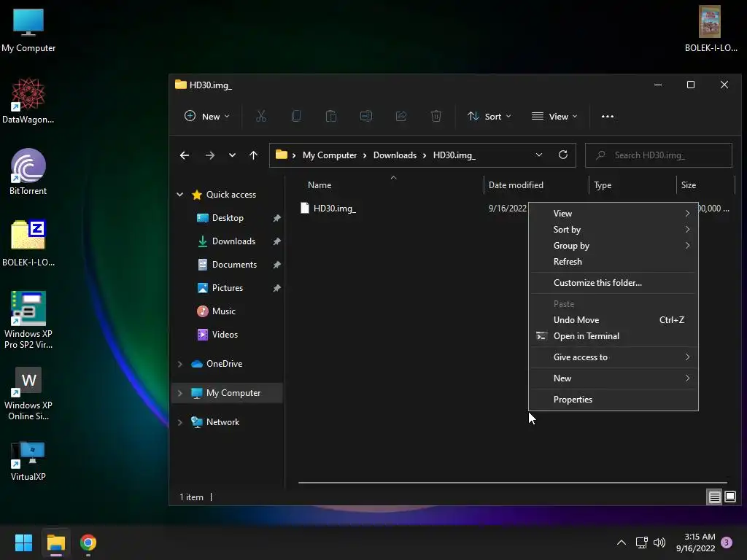Go back with the left arrow
The height and width of the screenshot is (560, 747).
185,155
